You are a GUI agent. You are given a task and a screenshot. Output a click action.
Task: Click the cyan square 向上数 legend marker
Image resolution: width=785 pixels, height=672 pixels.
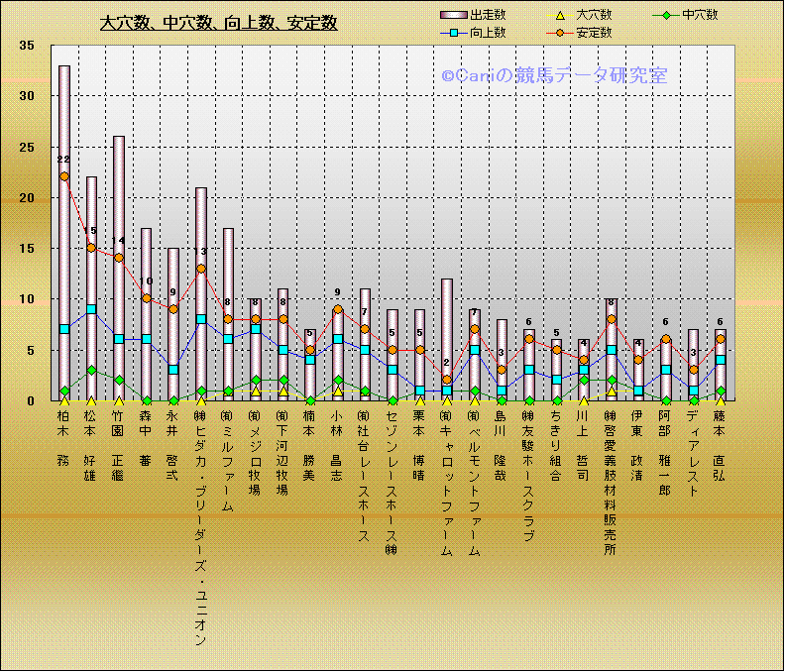tap(453, 33)
